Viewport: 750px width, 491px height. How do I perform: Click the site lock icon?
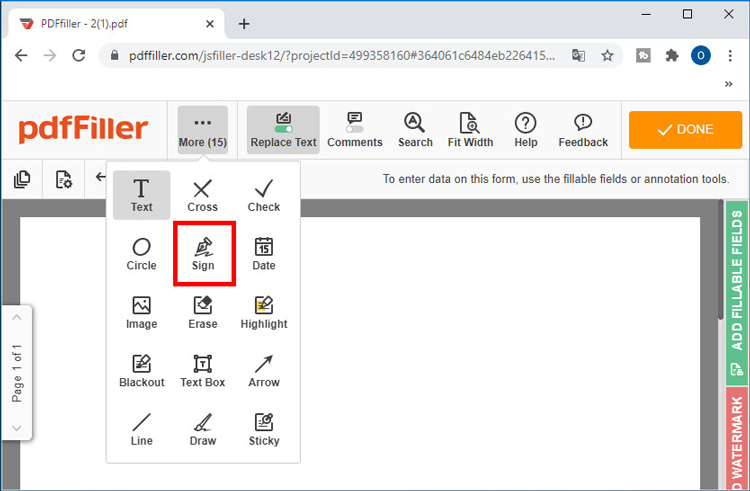point(114,55)
